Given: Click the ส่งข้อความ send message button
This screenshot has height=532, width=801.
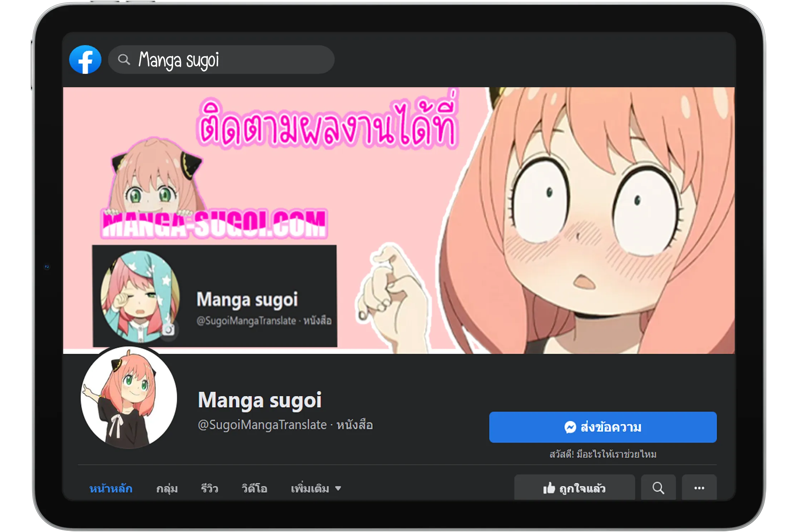Looking at the screenshot, I should coord(603,427).
